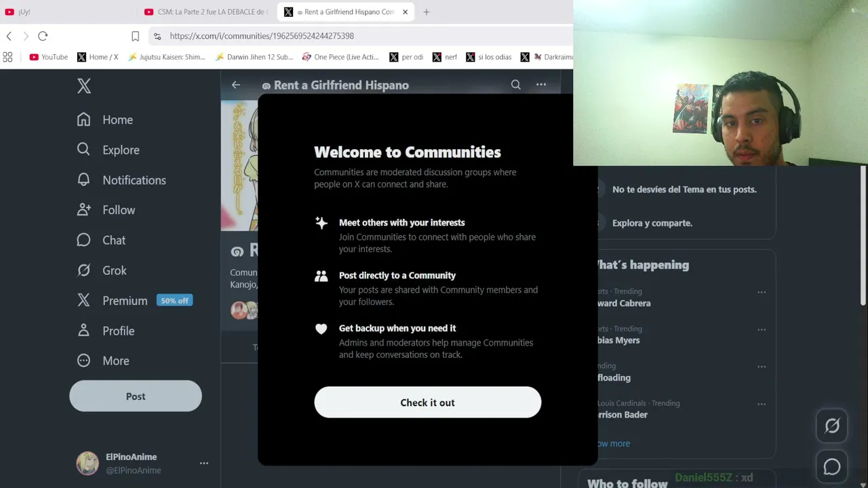This screenshot has height=488, width=868.
Task: Open the Jujutsu Kaisen bookmark
Action: click(x=166, y=57)
